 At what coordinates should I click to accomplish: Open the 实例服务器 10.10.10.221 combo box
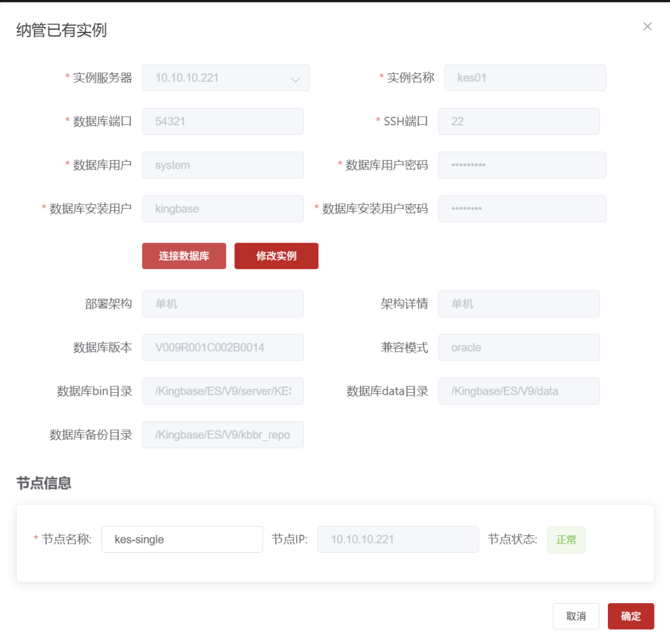pyautogui.click(x=226, y=78)
